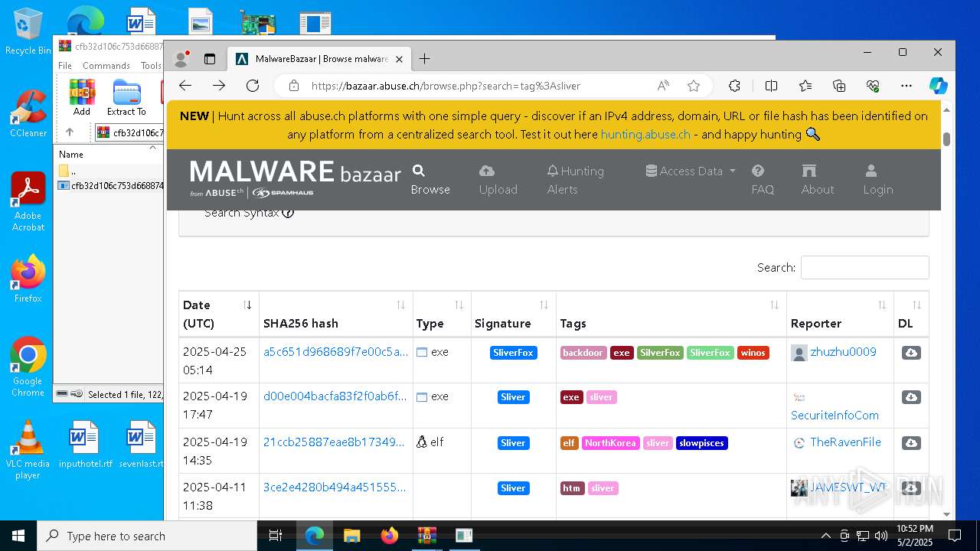Screen dimensions: 980x551
Task: Open the File menu in WinRAR
Action: click(65, 66)
